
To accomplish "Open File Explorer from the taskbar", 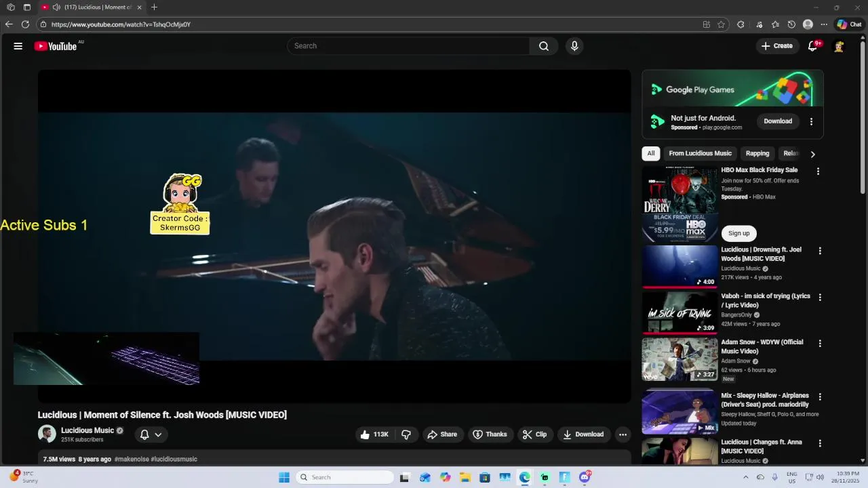I will coord(465,477).
